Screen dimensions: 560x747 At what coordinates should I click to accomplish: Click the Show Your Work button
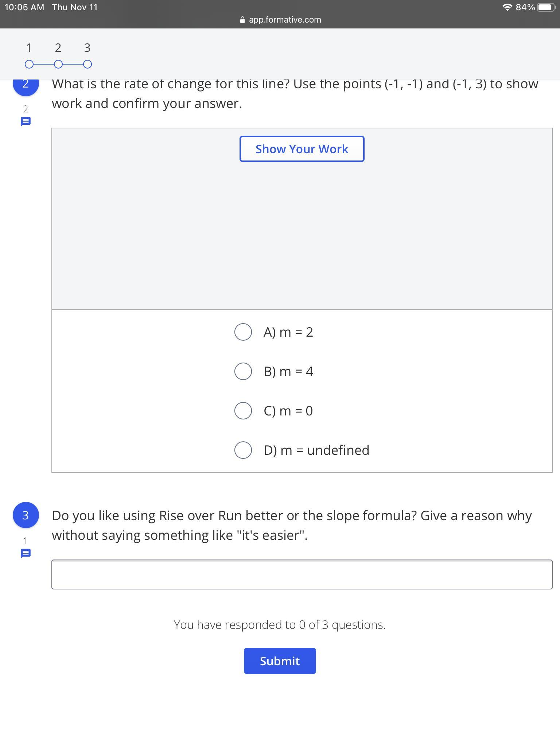click(x=302, y=149)
